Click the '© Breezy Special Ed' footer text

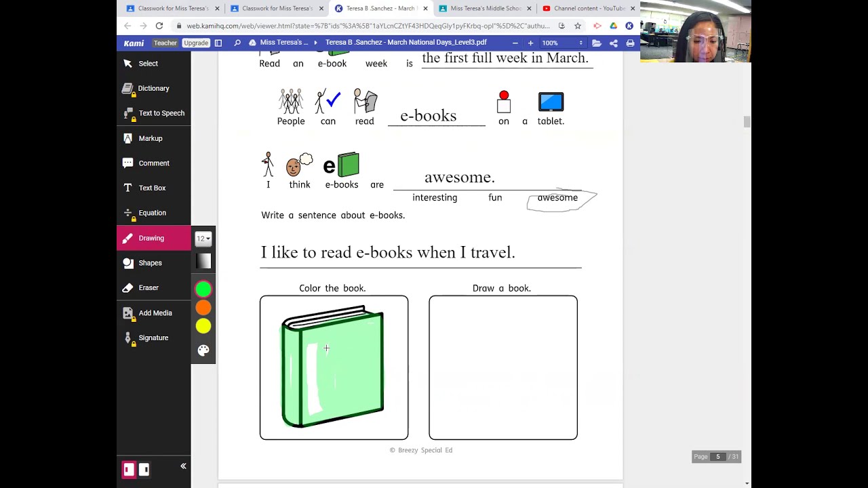(x=420, y=450)
